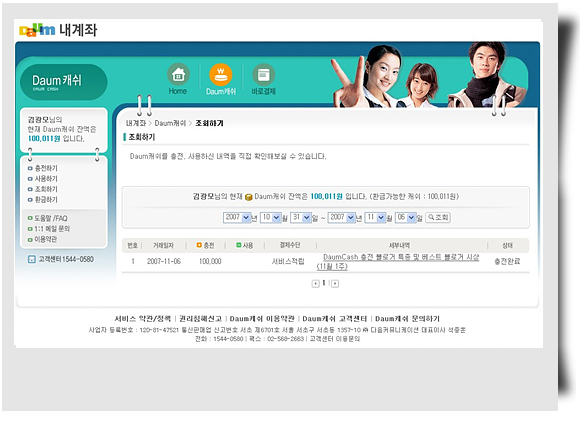580x433 pixels.
Task: Click the 내계좌 page title
Action: coord(78,30)
